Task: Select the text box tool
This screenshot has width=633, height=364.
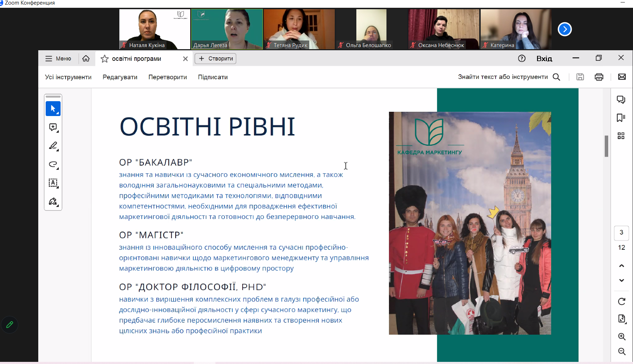Action: click(53, 183)
